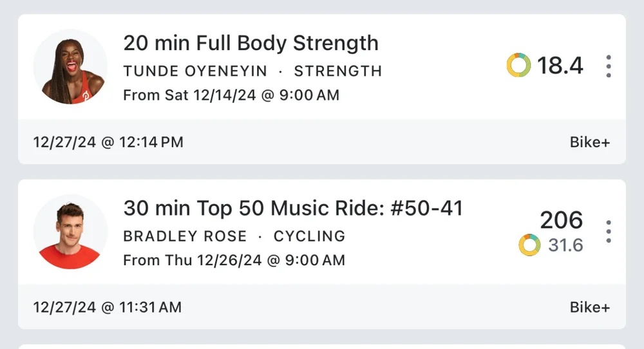The height and width of the screenshot is (349, 644).
Task: Click the 18.4 strive score value
Action: [x=560, y=66]
